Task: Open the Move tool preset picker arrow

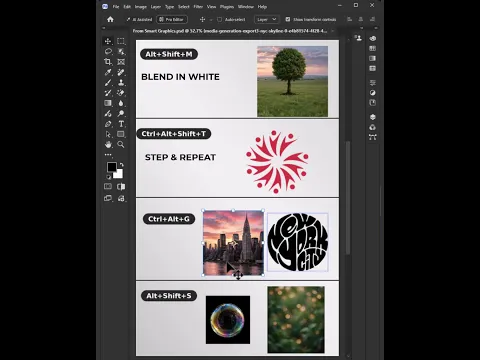Action: (x=211, y=20)
